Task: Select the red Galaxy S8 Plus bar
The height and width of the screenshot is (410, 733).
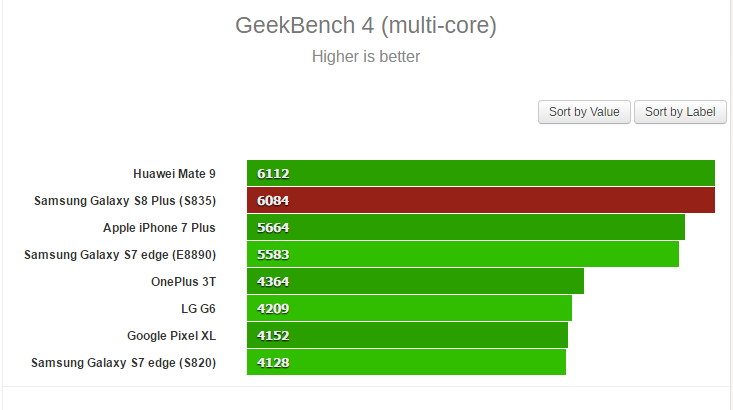Action: [x=481, y=200]
